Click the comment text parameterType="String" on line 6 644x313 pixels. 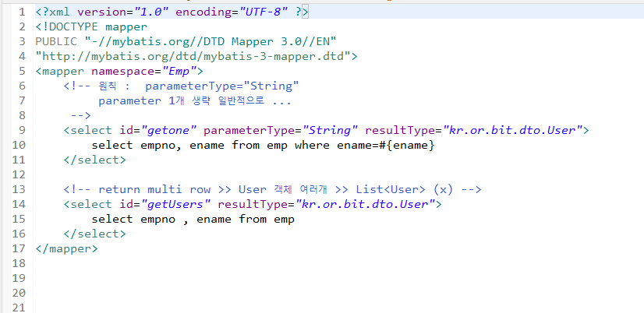pos(221,86)
